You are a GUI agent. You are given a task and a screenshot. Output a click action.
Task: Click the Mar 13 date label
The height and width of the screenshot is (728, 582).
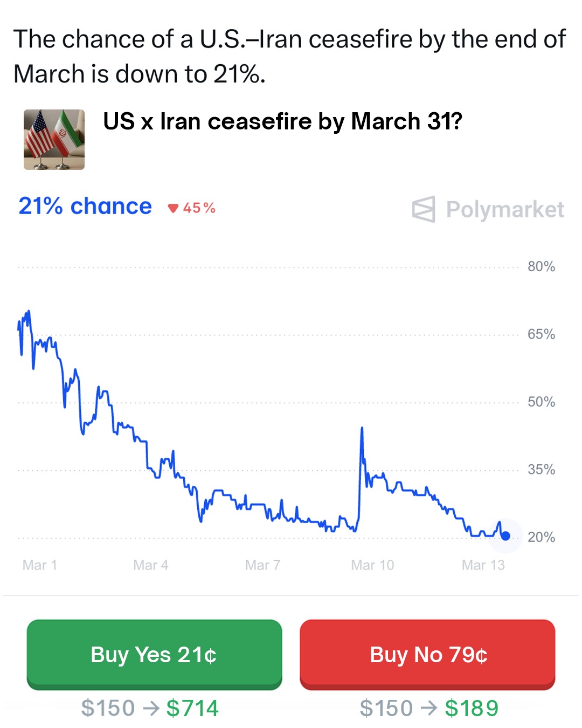tap(483, 565)
